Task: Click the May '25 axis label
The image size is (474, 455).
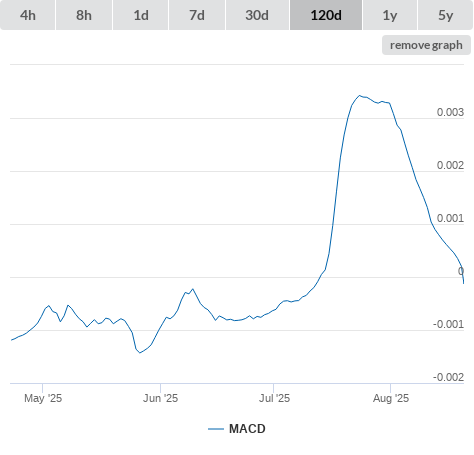Action: (x=43, y=398)
